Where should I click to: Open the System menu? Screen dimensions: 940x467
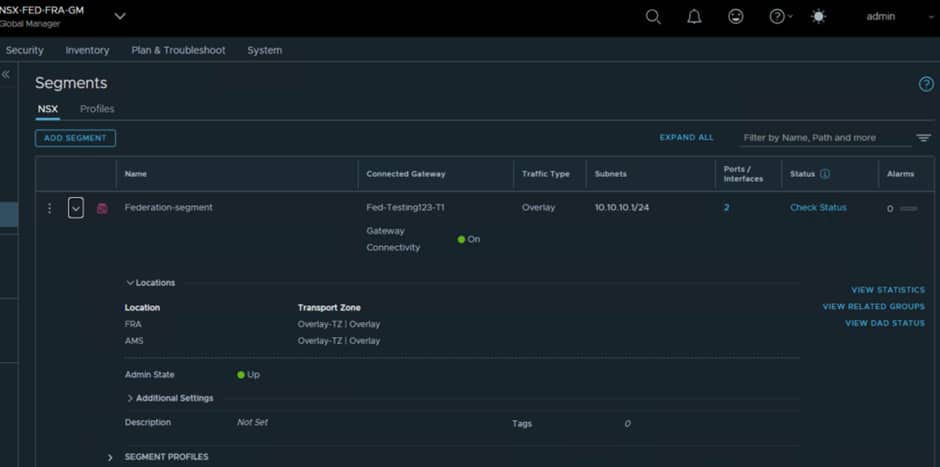point(264,50)
